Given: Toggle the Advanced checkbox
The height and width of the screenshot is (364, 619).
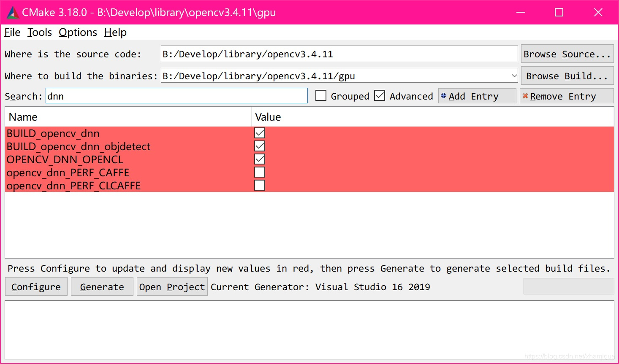Looking at the screenshot, I should click(x=380, y=96).
